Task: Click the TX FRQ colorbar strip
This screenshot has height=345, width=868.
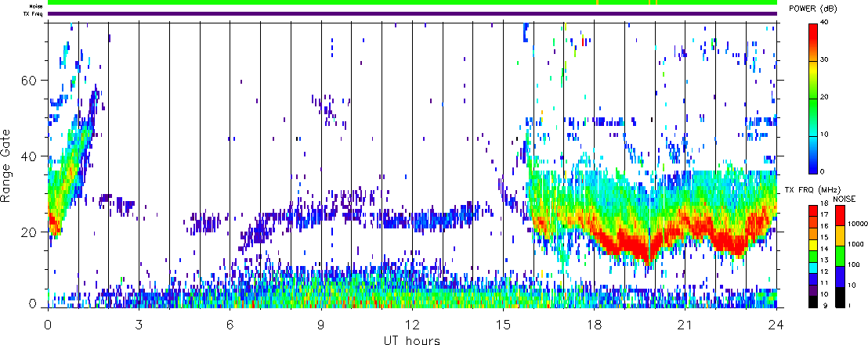Action: click(814, 256)
